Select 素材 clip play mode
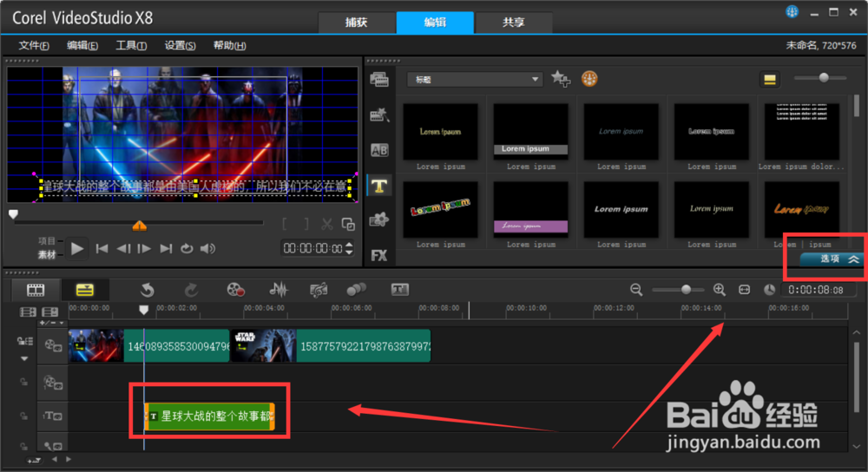 [x=47, y=254]
